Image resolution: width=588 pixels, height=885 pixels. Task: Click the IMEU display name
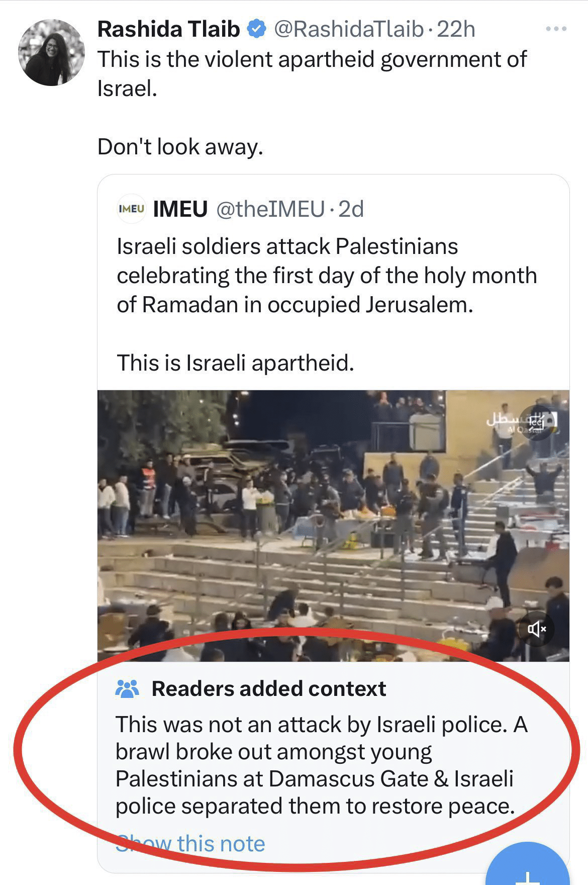pyautogui.click(x=180, y=209)
